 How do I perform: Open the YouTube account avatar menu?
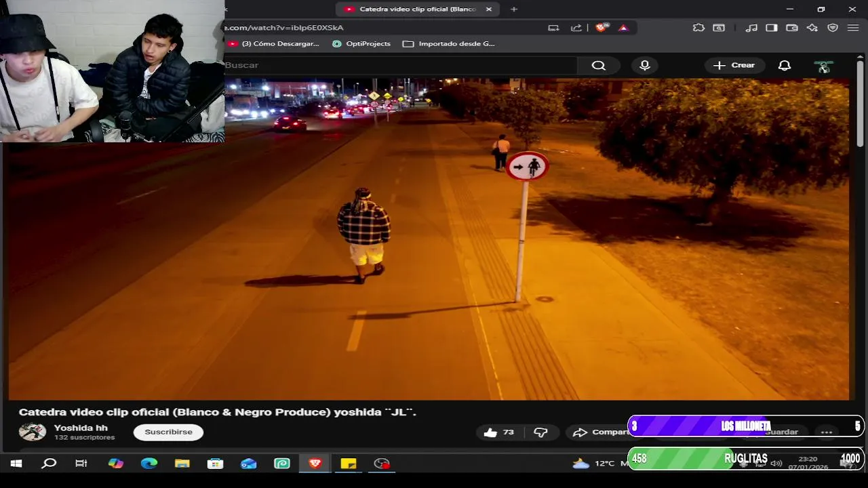tap(823, 66)
